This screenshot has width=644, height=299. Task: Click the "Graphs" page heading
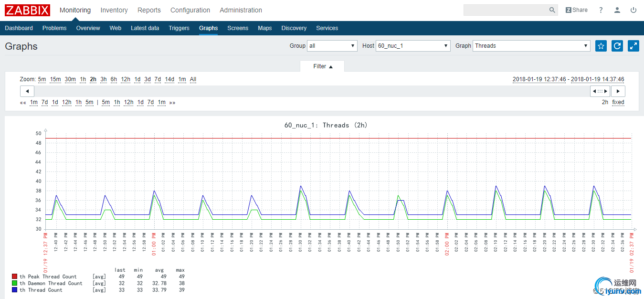point(21,46)
